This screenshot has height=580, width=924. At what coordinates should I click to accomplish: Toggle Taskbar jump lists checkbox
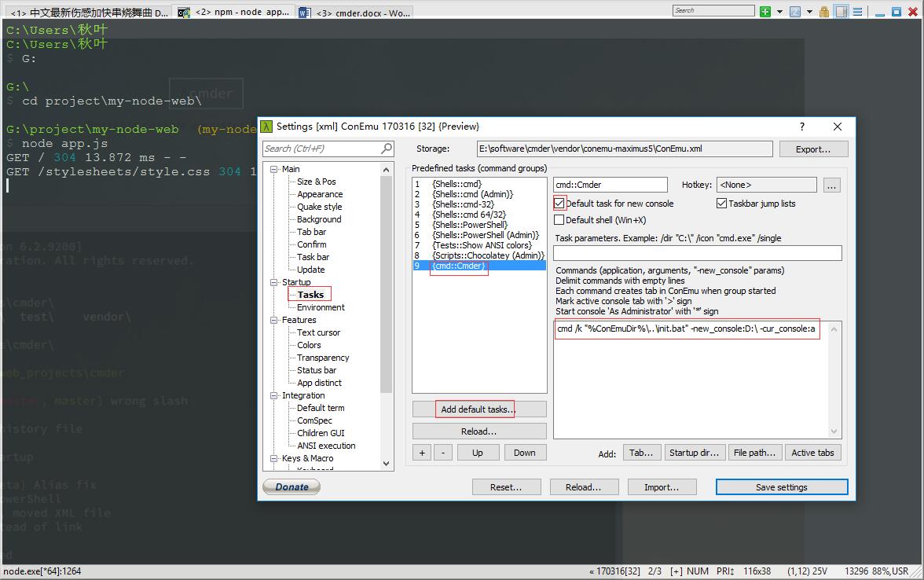click(x=721, y=204)
